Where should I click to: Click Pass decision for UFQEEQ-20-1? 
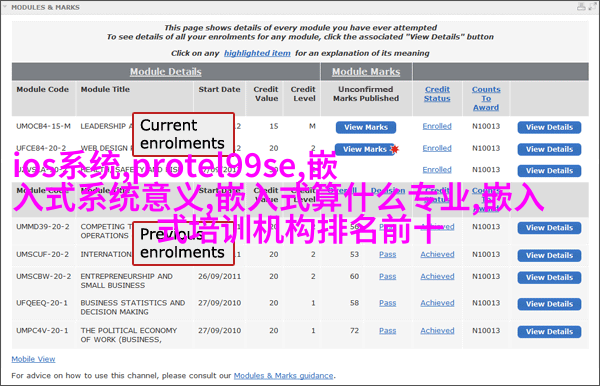(388, 303)
